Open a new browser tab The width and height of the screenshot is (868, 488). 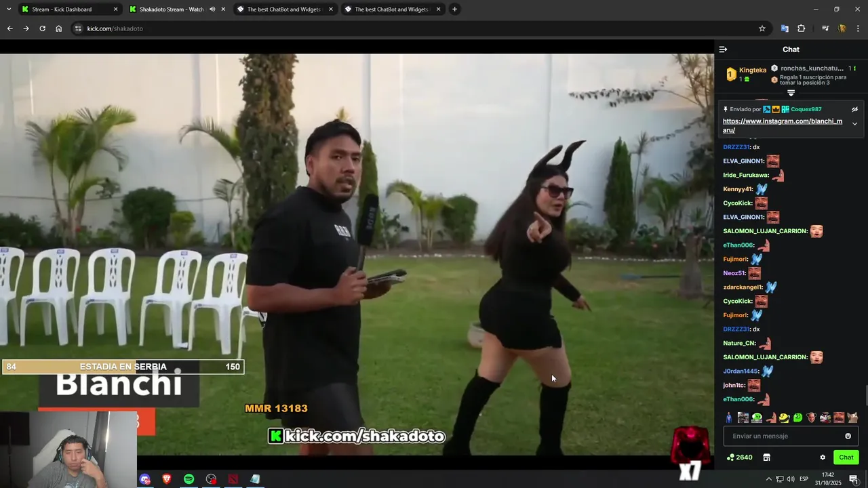454,9
